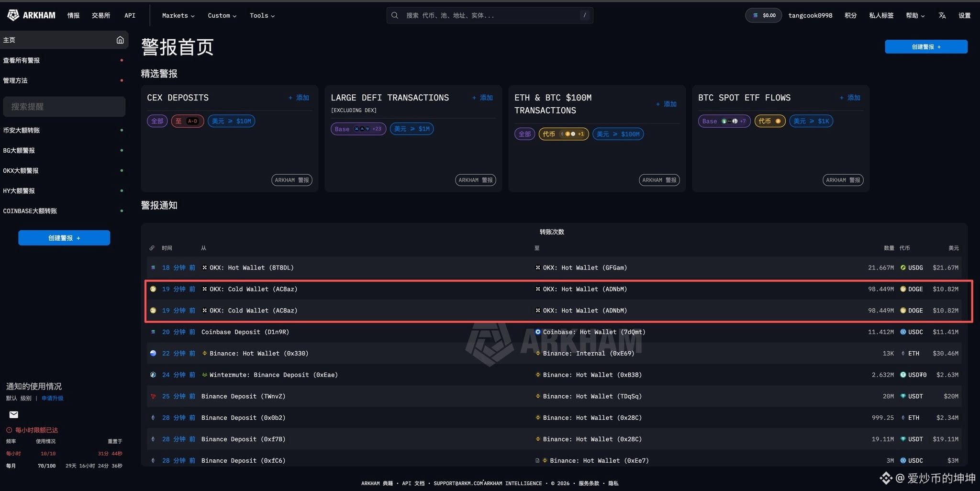Click Tron chain icon on 25 分钟 row
The width and height of the screenshot is (980, 491).
tap(153, 396)
